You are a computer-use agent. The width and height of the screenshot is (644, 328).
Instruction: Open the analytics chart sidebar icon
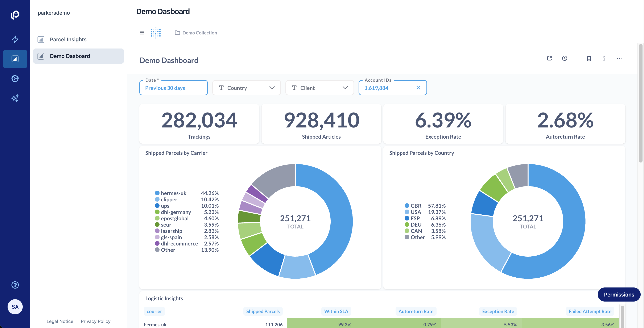pyautogui.click(x=15, y=59)
